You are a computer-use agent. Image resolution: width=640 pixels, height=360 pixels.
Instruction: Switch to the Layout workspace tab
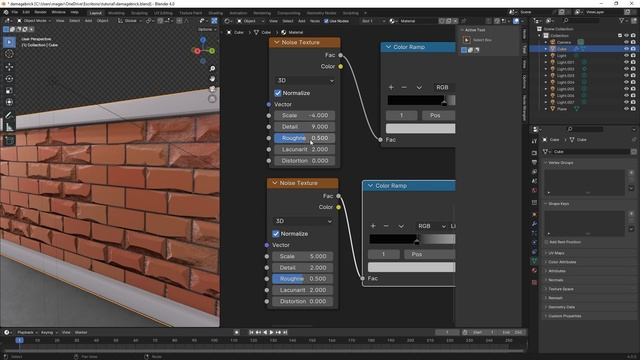pos(96,13)
